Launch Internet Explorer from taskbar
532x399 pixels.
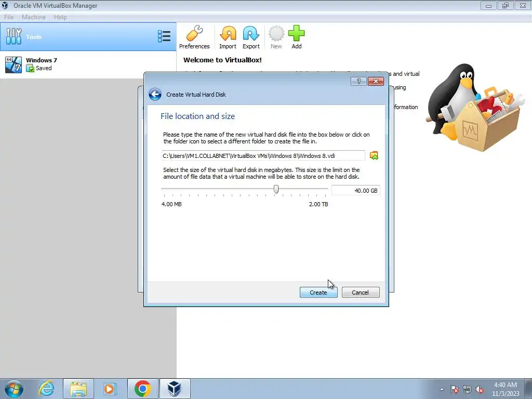46,389
